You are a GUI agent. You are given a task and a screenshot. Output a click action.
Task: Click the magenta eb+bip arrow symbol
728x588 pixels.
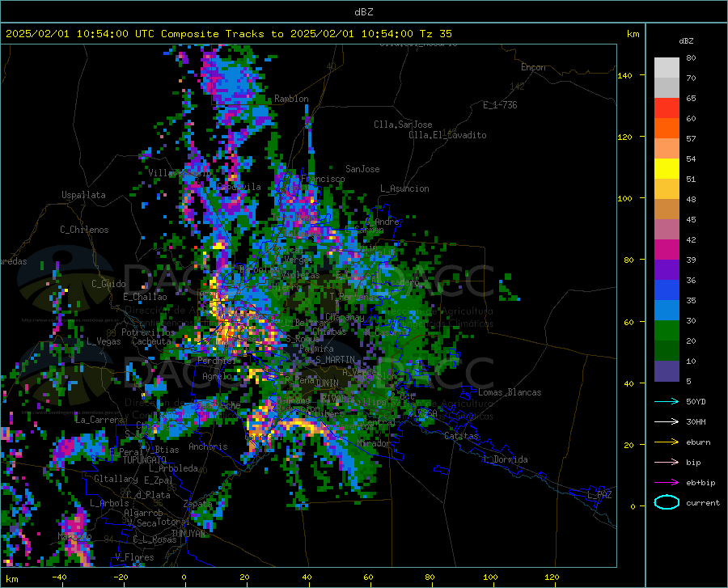click(x=667, y=483)
